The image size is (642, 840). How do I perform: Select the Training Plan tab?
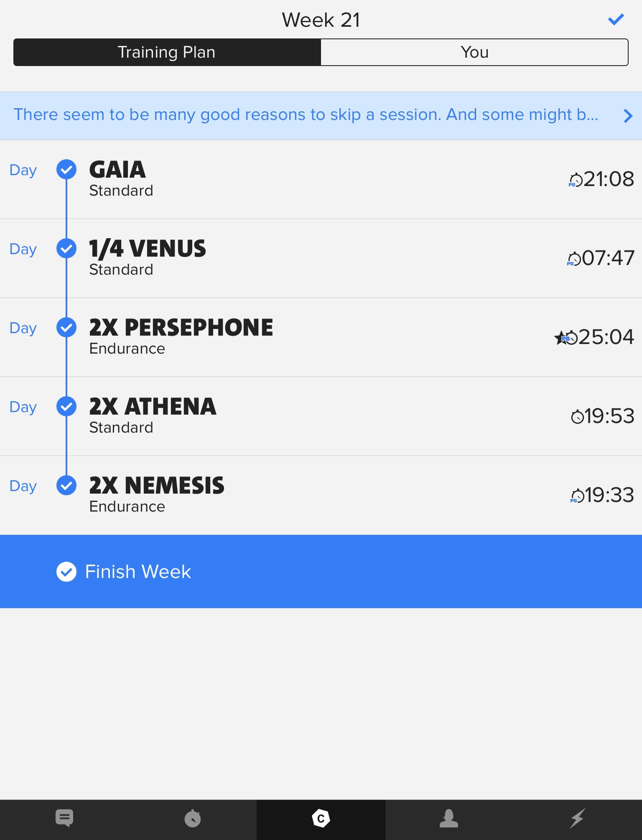[x=167, y=52]
